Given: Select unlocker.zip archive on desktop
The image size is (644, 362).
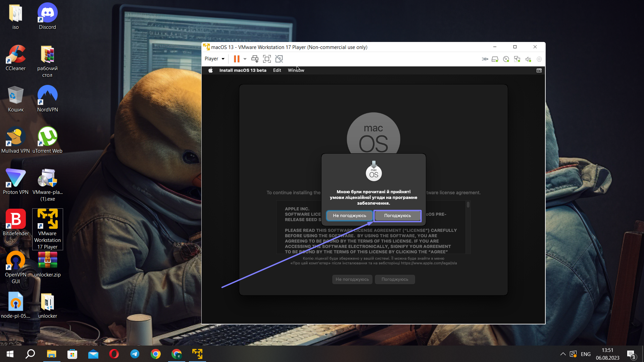Looking at the screenshot, I should pyautogui.click(x=47, y=264).
